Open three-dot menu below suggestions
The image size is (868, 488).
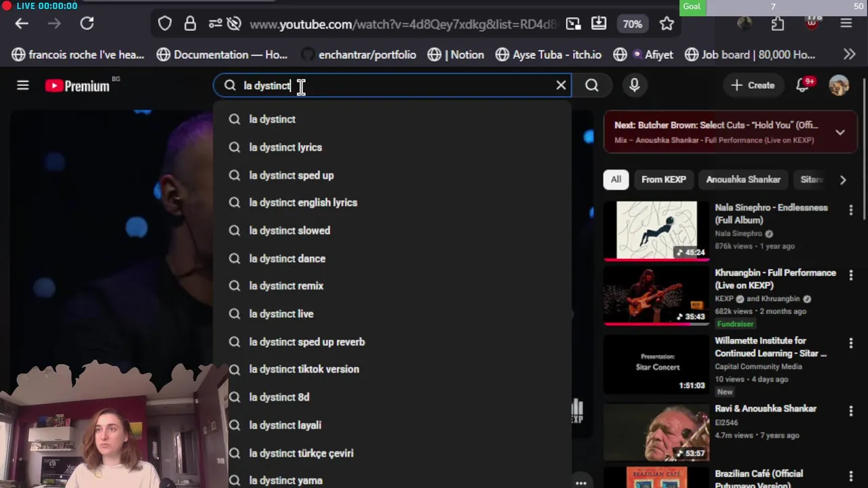[581, 483]
